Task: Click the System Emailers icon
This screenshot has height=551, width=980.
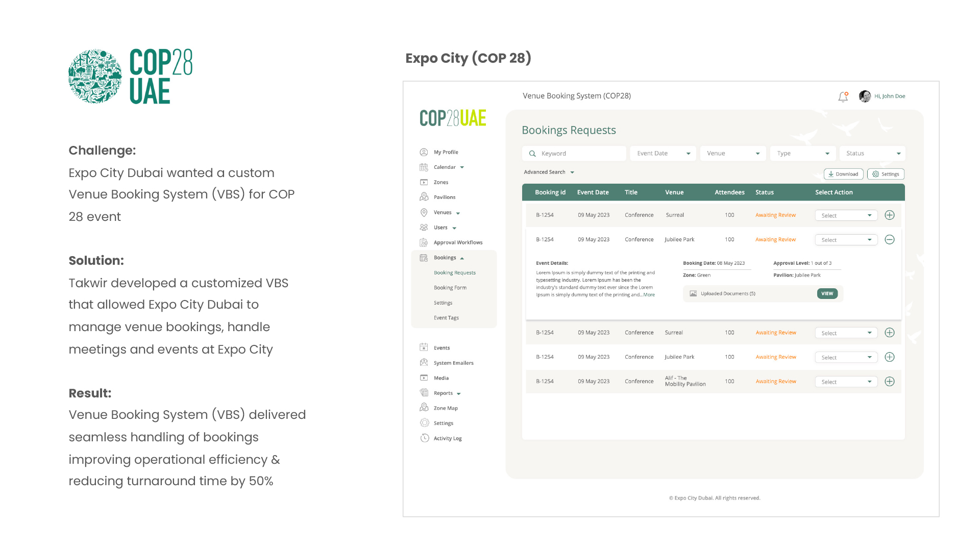Action: pyautogui.click(x=424, y=363)
